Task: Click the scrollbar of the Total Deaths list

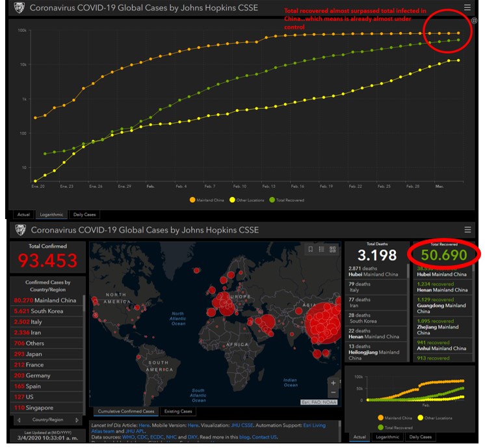Action: coord(408,270)
